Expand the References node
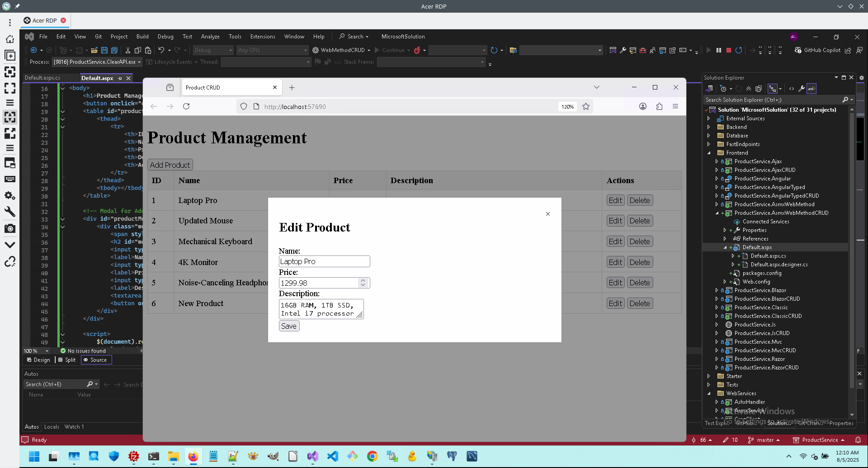 click(x=725, y=239)
